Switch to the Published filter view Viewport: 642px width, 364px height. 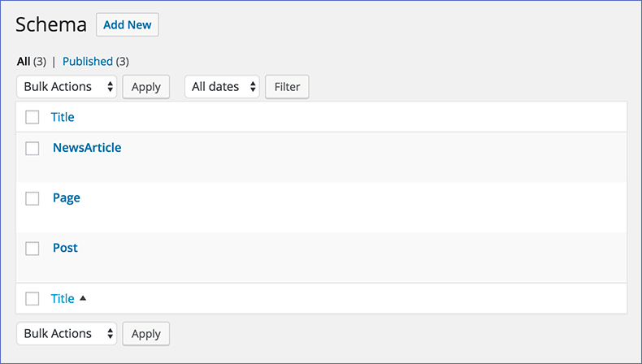(88, 62)
